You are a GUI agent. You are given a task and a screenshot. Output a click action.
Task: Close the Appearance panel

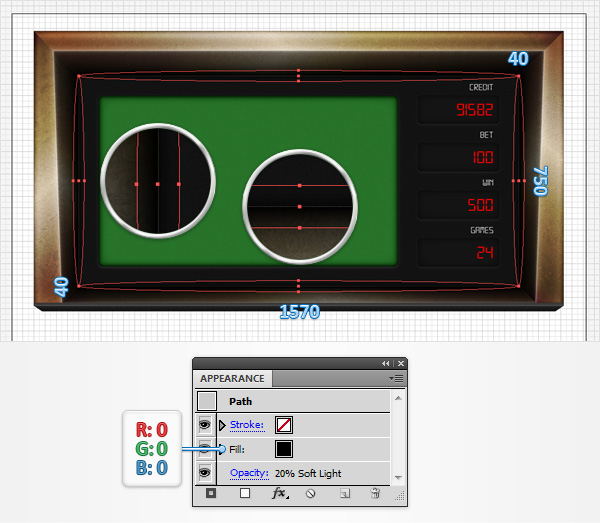(401, 363)
